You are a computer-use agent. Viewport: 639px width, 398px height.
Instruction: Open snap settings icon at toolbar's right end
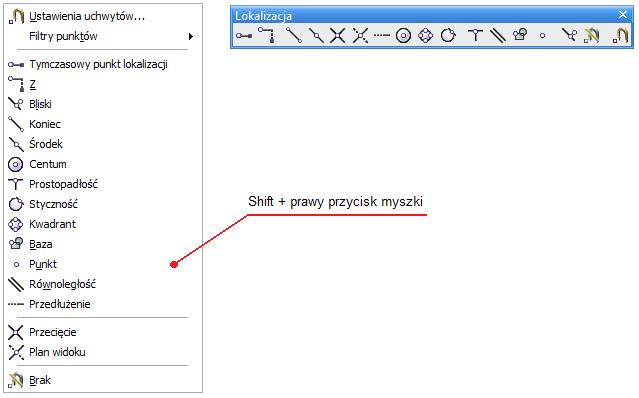point(620,35)
